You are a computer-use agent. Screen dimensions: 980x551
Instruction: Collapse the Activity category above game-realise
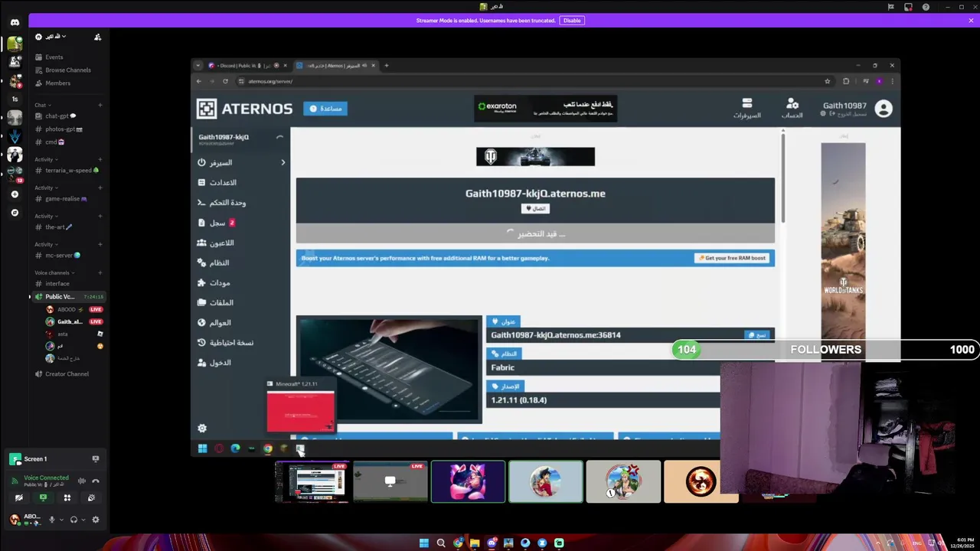click(46, 187)
